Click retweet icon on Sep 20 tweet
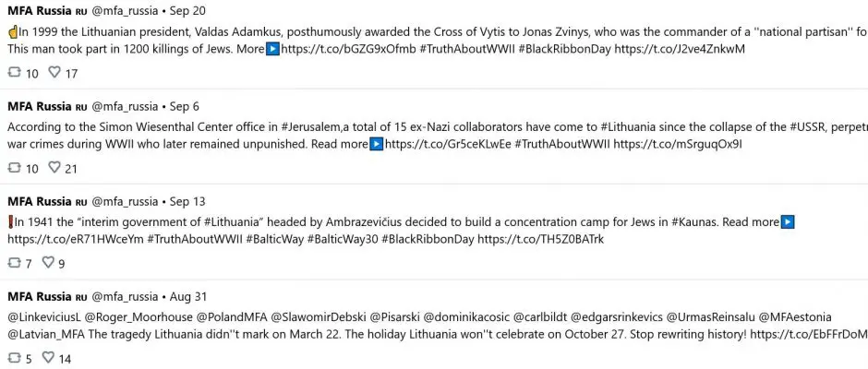 pyautogui.click(x=15, y=73)
